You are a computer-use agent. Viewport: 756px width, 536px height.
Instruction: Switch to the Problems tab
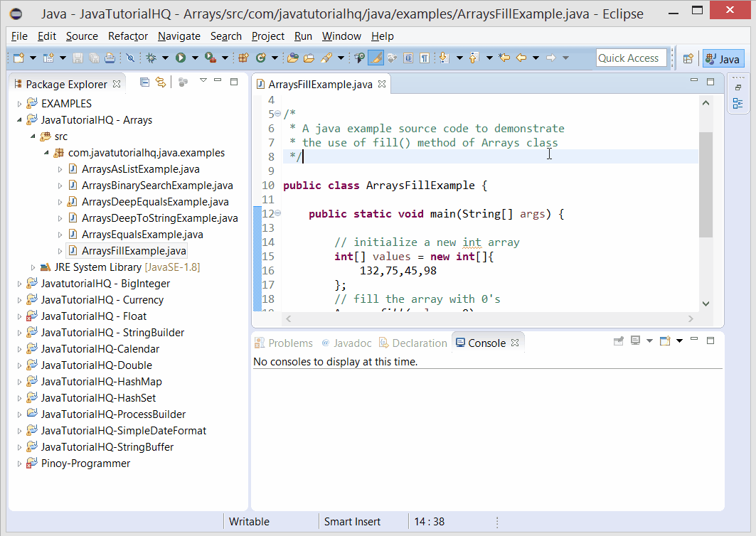pos(283,343)
